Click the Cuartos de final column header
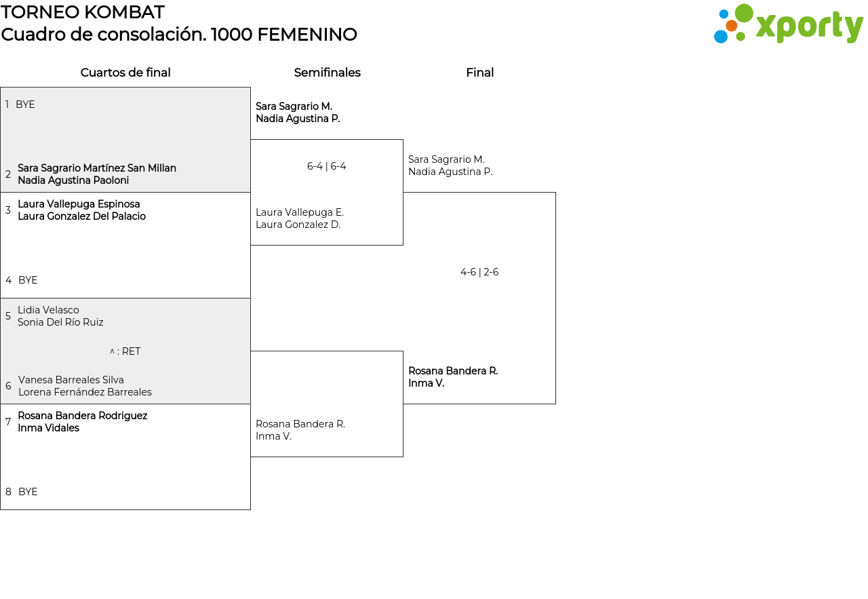The width and height of the screenshot is (868, 599). click(125, 73)
